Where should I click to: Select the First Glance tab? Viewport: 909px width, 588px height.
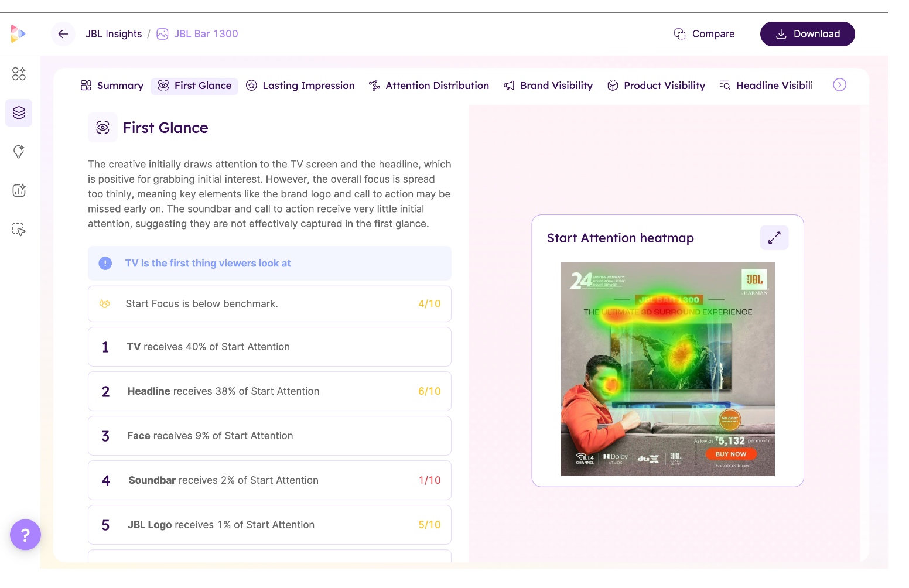tap(194, 86)
